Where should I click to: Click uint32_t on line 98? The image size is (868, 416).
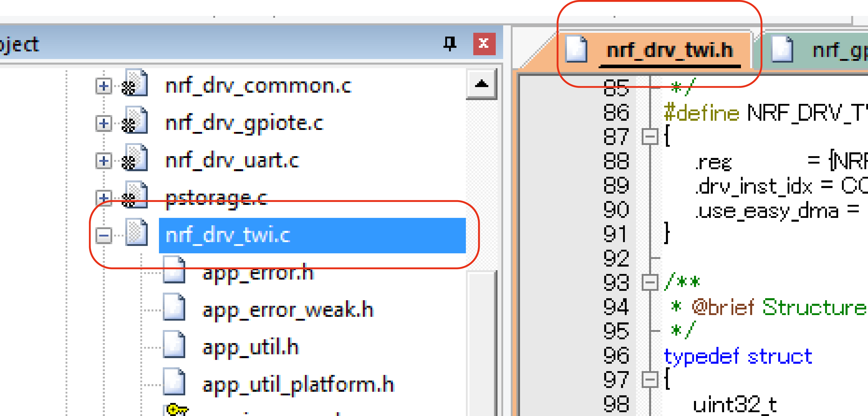(735, 405)
